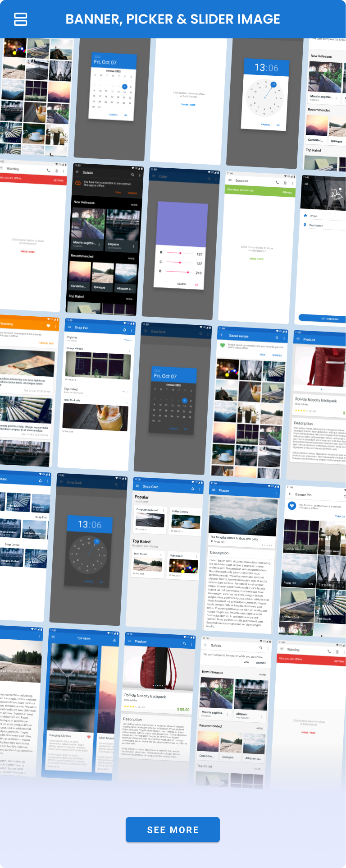Open hamburger menu in Success screen
Viewport: 346px width, 868px height.
[x=230, y=180]
